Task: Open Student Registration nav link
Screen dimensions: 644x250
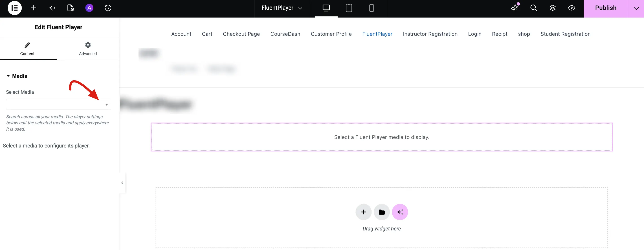Action: point(565,34)
